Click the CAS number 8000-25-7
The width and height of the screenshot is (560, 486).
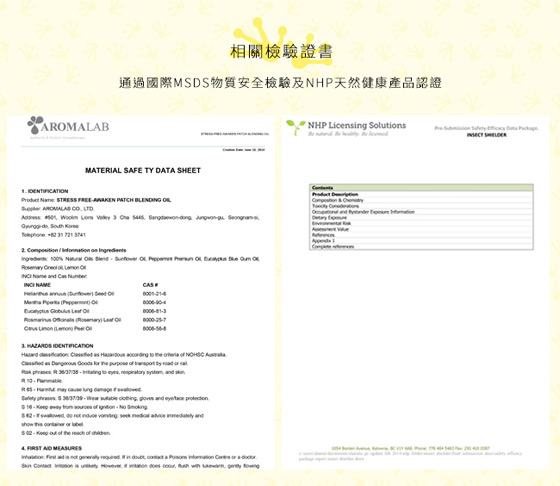click(154, 320)
